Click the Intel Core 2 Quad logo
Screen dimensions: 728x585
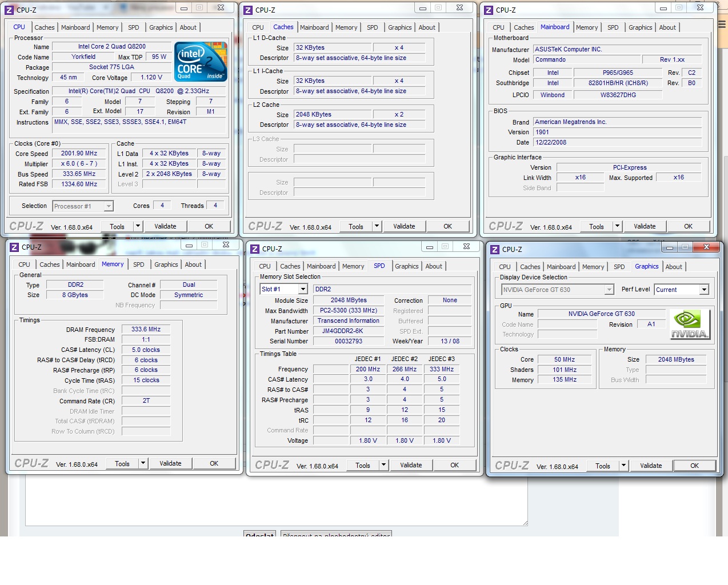pyautogui.click(x=201, y=62)
